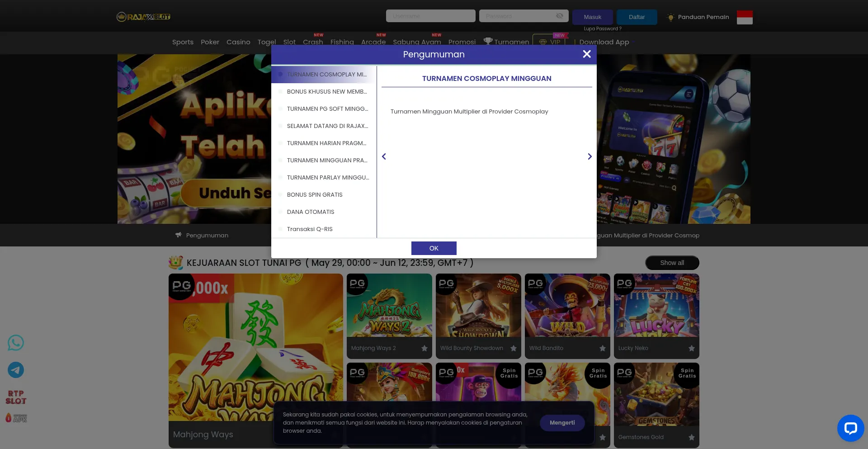The height and width of the screenshot is (449, 868).
Task: Click the Daftar register button
Action: 637,17
